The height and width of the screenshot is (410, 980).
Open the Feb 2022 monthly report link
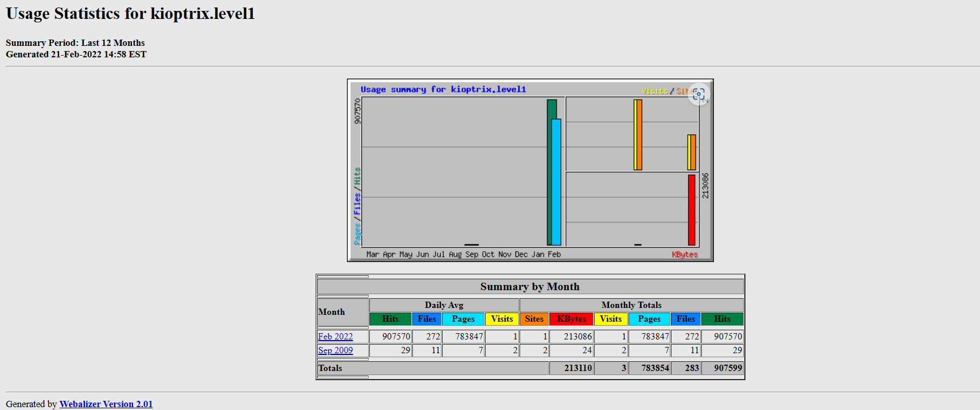point(335,337)
